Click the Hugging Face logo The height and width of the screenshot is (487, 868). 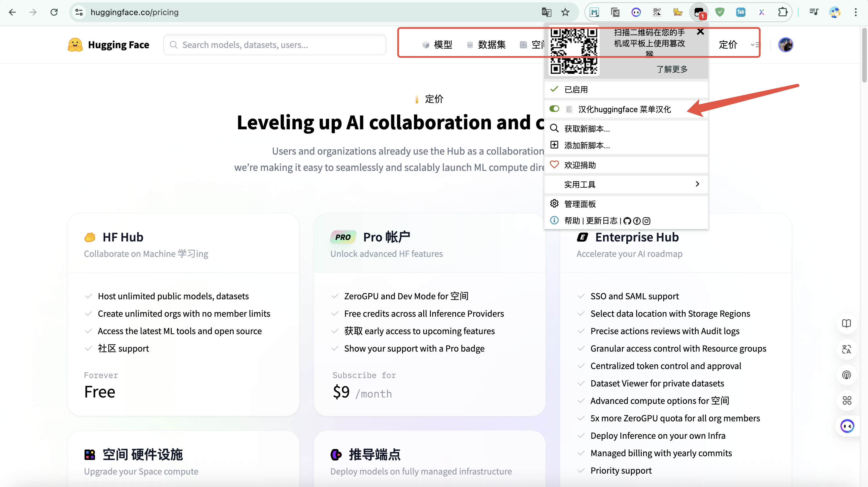109,44
